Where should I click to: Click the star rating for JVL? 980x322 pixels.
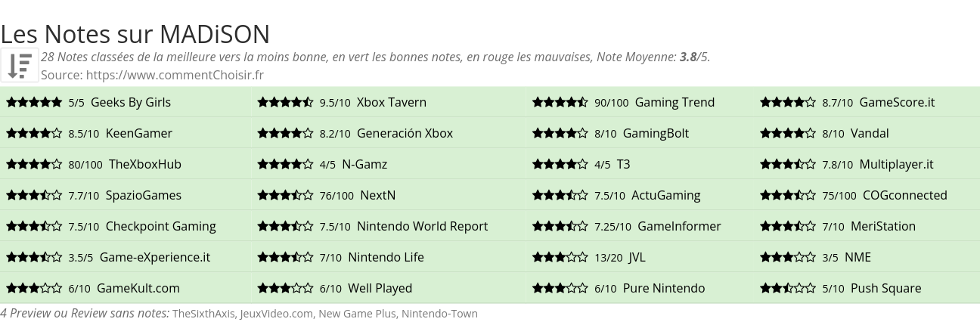pos(560,257)
